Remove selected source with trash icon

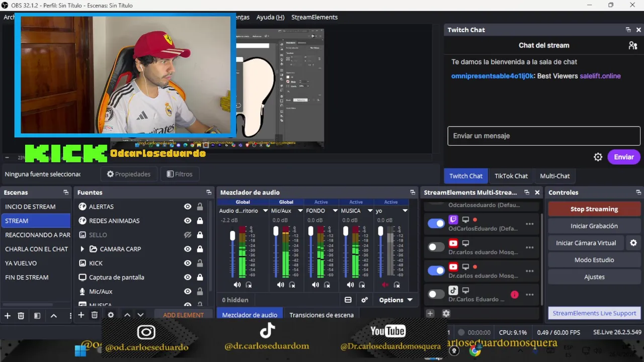pyautogui.click(x=94, y=315)
